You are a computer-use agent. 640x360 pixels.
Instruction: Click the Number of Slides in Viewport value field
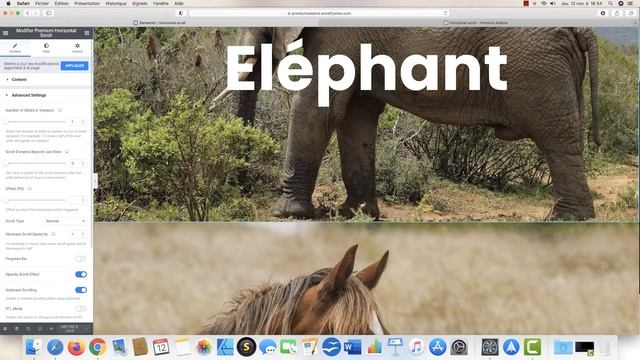(78, 122)
